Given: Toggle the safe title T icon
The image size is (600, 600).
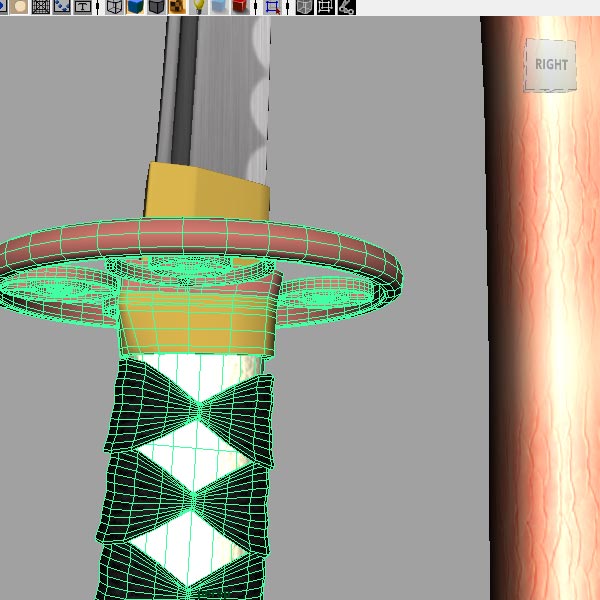Looking at the screenshot, I should (83, 7).
